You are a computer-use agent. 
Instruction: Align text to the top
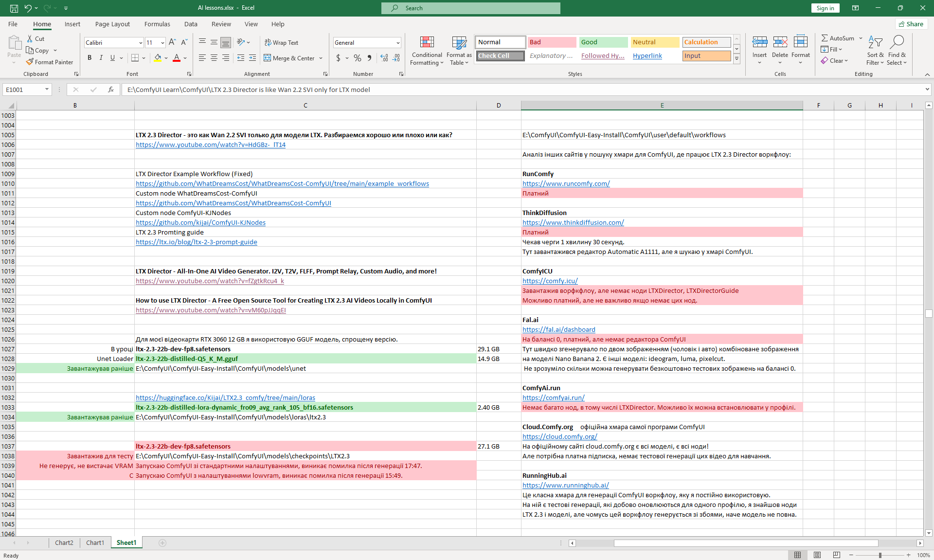[x=202, y=42]
